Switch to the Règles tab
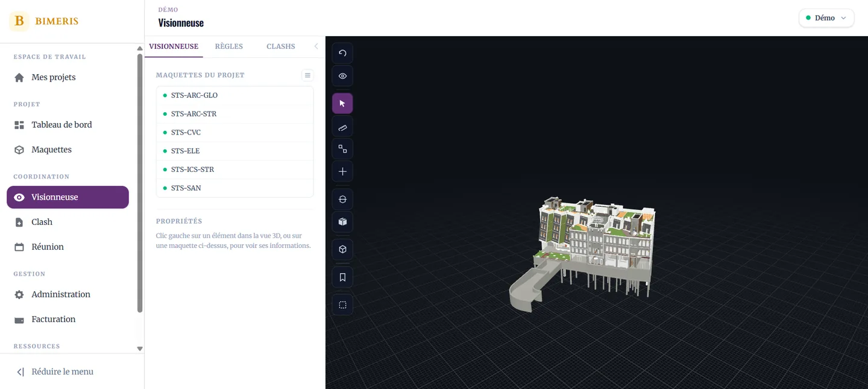 pos(229,46)
